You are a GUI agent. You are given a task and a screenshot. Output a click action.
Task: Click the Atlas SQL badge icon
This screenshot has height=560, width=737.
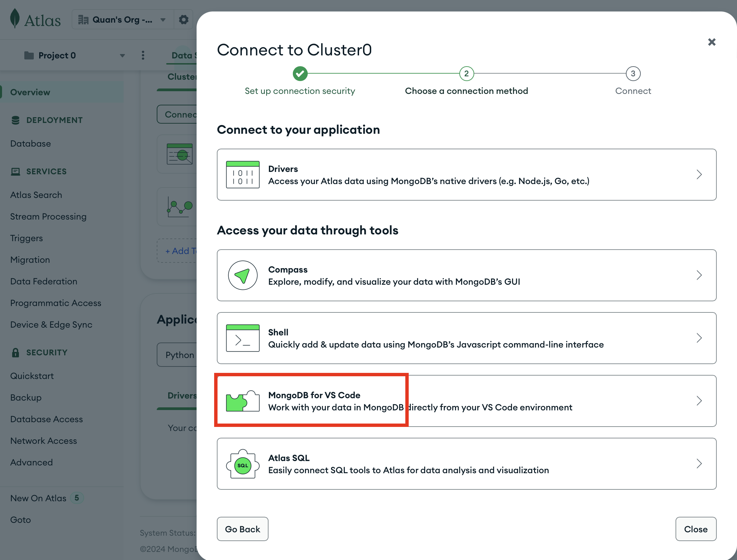point(243,464)
